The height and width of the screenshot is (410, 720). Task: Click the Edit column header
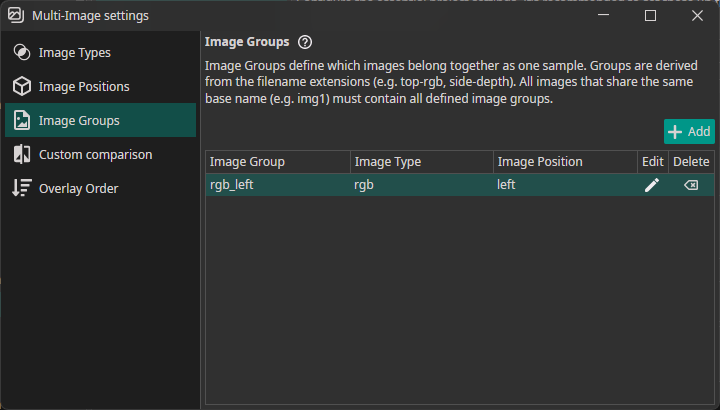[653, 162]
